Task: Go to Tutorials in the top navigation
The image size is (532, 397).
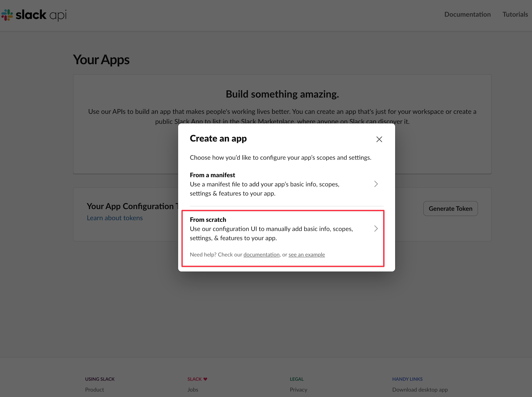Action: click(515, 14)
